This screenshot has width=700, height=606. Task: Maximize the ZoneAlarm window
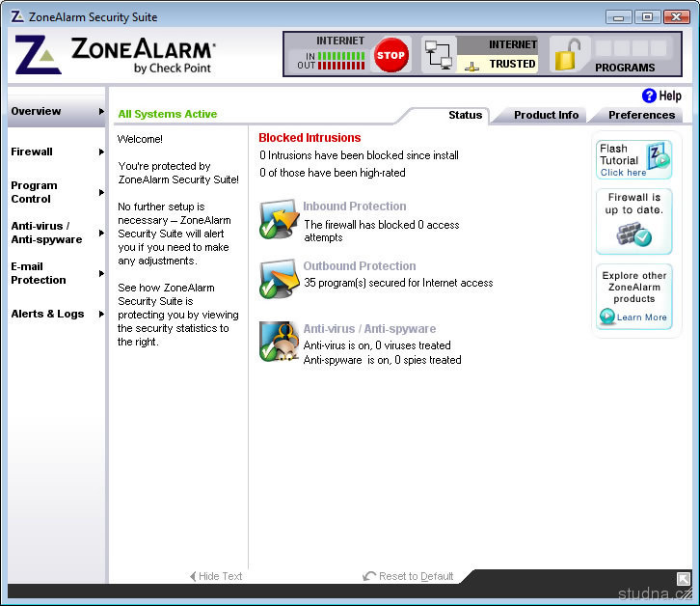pos(647,17)
